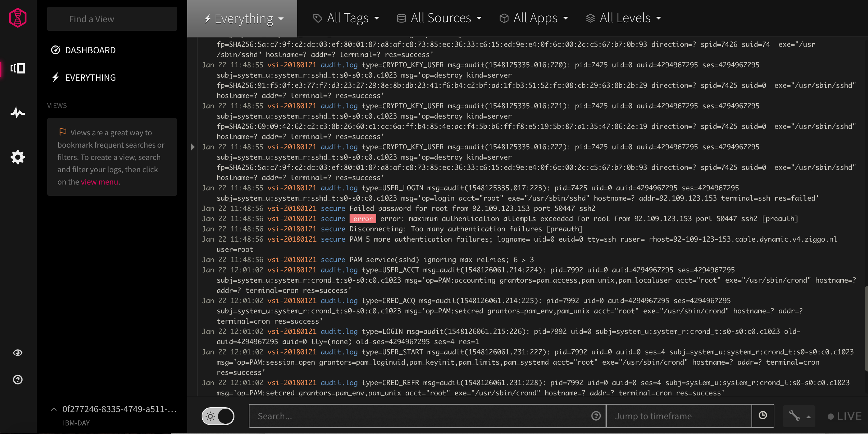This screenshot has width=868, height=434.
Task: Click inside the Find a View field
Action: pos(112,19)
